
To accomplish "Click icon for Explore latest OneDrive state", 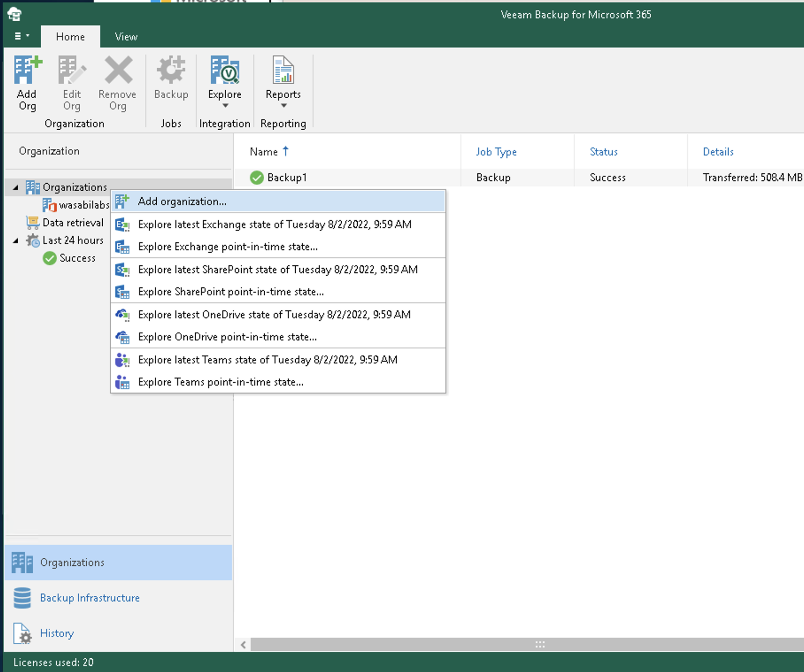I will pyautogui.click(x=122, y=315).
